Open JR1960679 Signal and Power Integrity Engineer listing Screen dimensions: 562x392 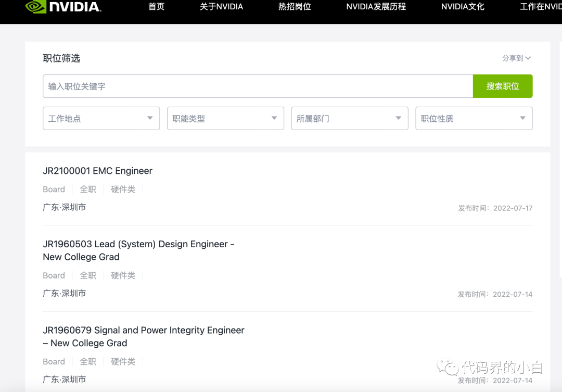pos(144,336)
